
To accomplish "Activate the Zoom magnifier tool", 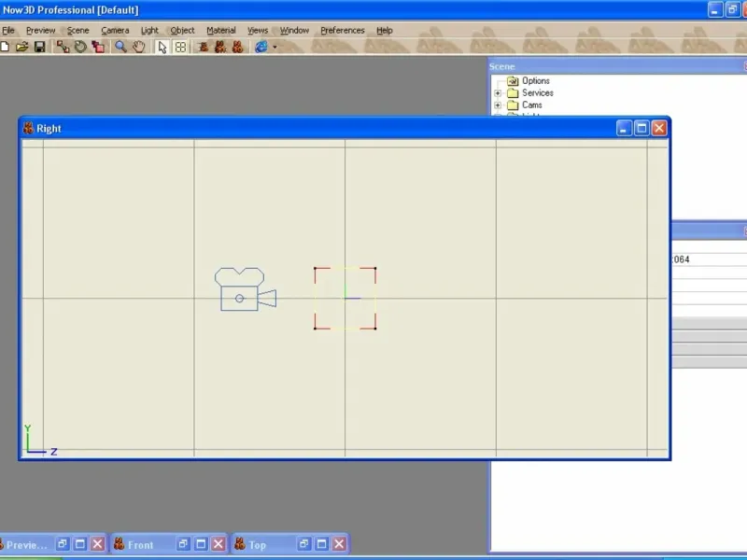I will (x=120, y=47).
